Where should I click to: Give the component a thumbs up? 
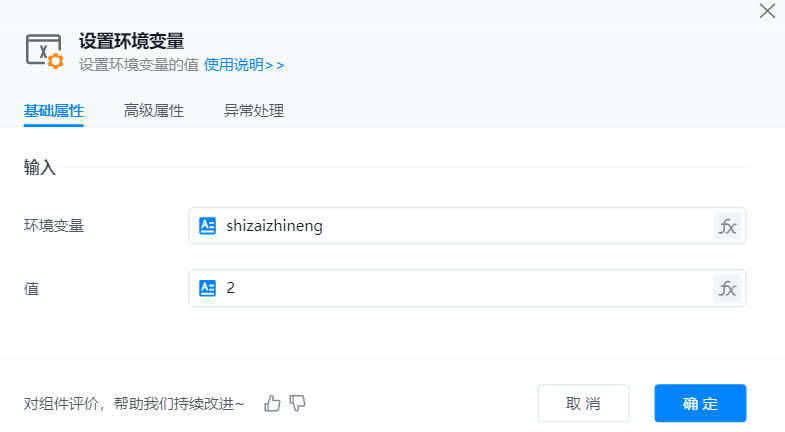pos(272,403)
